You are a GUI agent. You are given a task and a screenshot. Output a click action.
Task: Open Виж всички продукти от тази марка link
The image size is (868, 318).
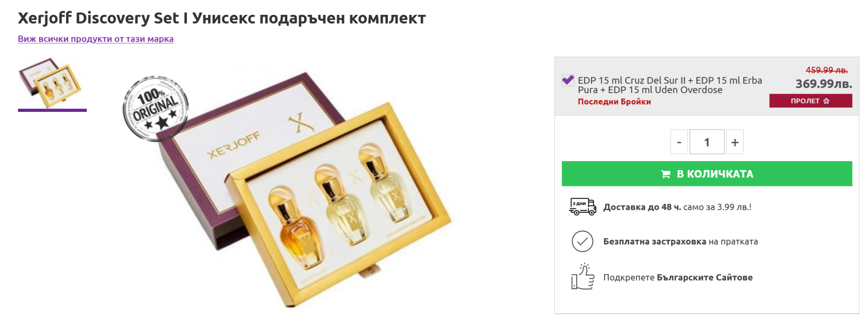coord(96,39)
